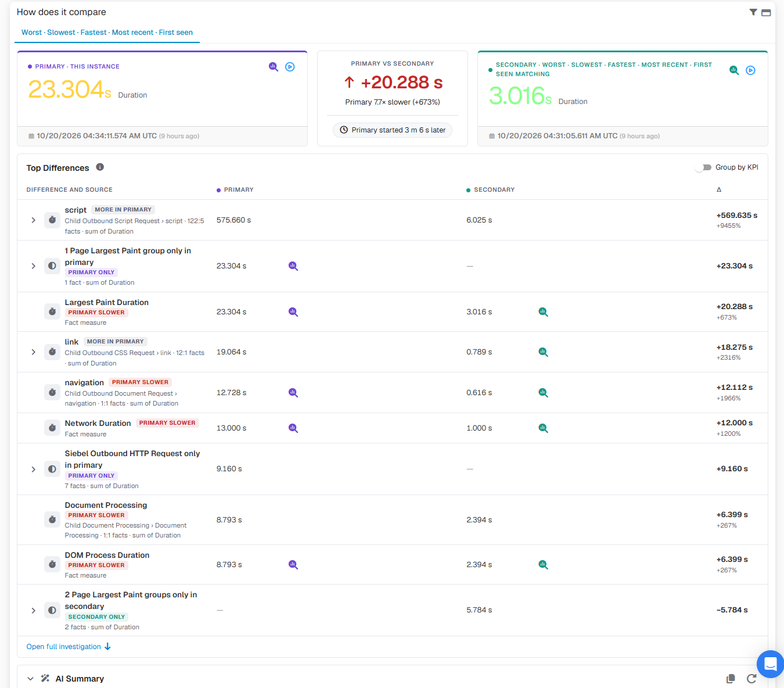The image size is (784, 688).
Task: Open secondary analysis icon for navigation row
Action: tap(543, 393)
